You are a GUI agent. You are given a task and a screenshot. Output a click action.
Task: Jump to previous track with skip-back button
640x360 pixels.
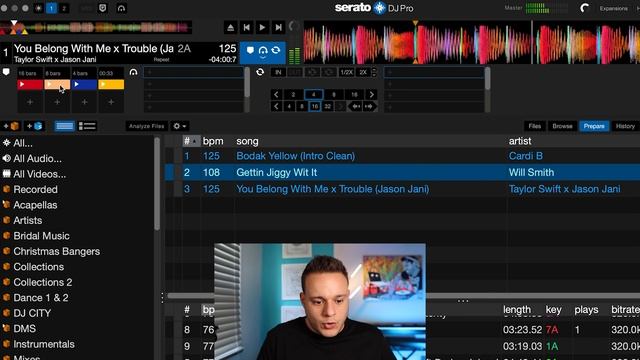(247, 27)
